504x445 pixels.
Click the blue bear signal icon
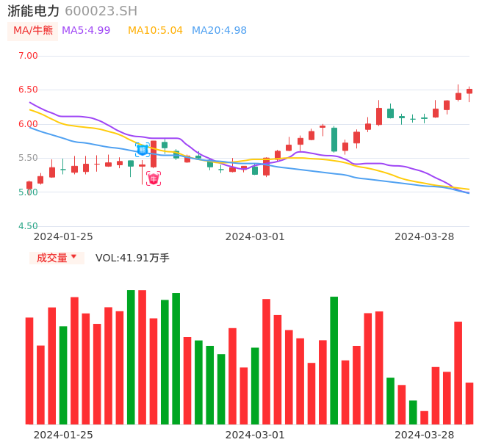tap(143, 150)
